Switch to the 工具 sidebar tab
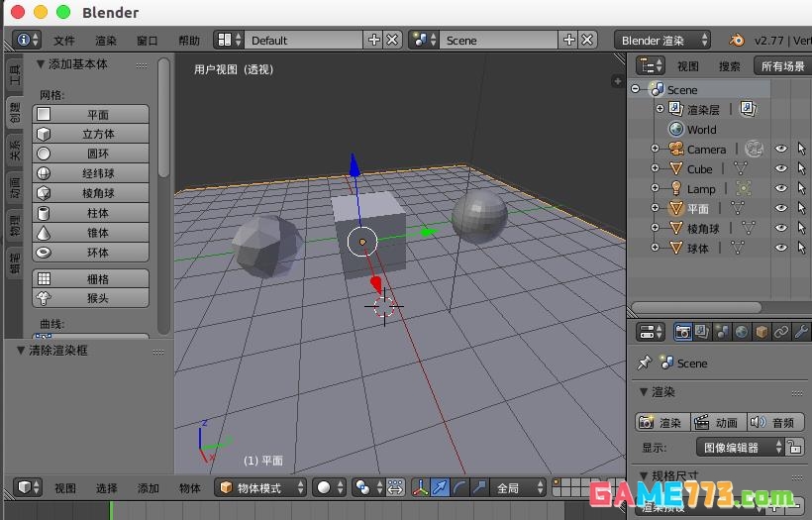The width and height of the screenshot is (812, 520). [15, 74]
